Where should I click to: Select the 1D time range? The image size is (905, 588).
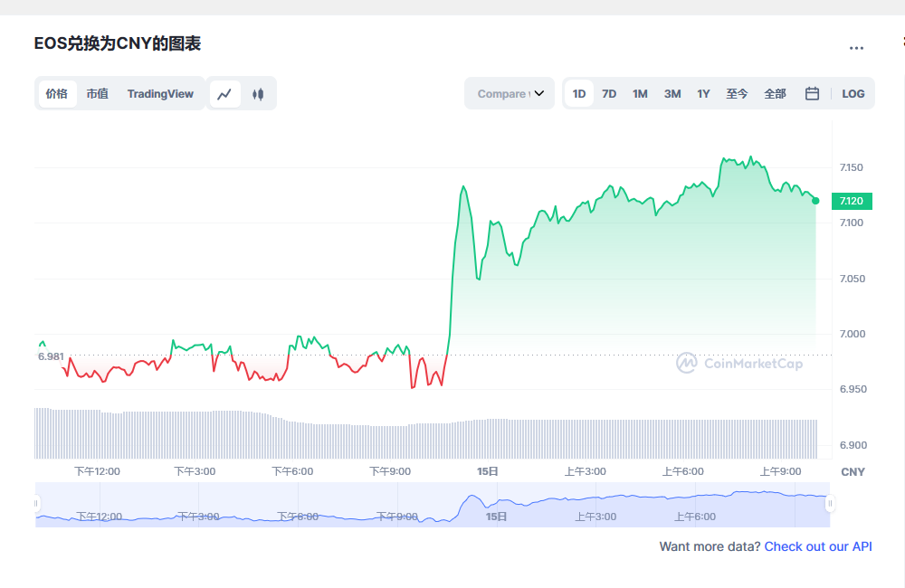[579, 94]
